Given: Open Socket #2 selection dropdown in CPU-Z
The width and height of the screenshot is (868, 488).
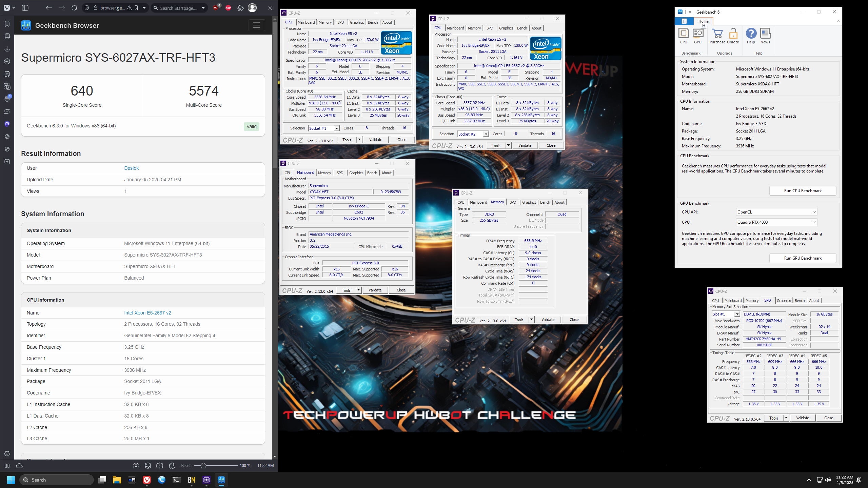Looking at the screenshot, I should tap(473, 134).
